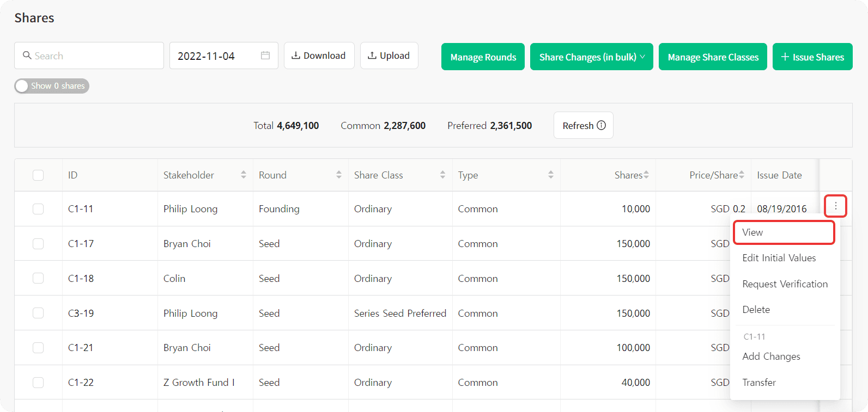Click the 2022-11-04 date field

tap(224, 56)
